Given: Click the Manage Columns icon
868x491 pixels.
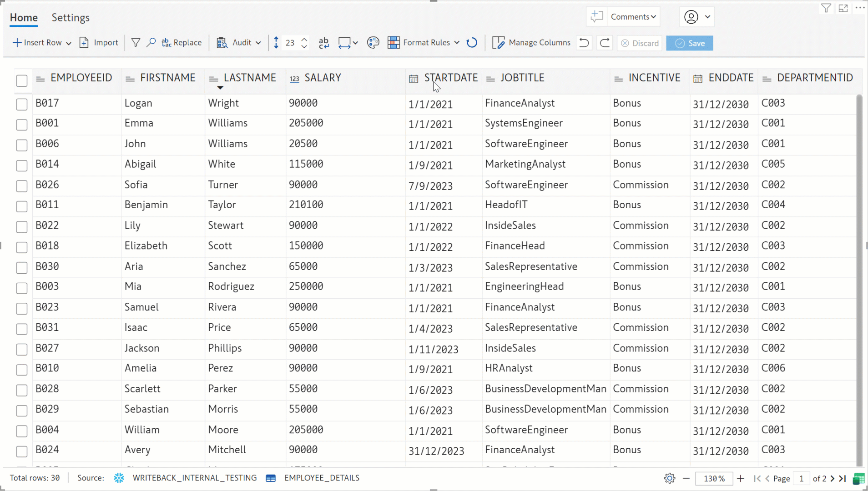Looking at the screenshot, I should click(498, 43).
